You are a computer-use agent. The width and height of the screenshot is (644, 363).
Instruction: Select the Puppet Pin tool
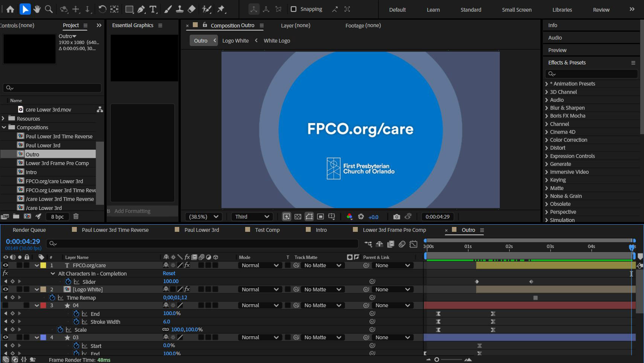[x=221, y=9]
